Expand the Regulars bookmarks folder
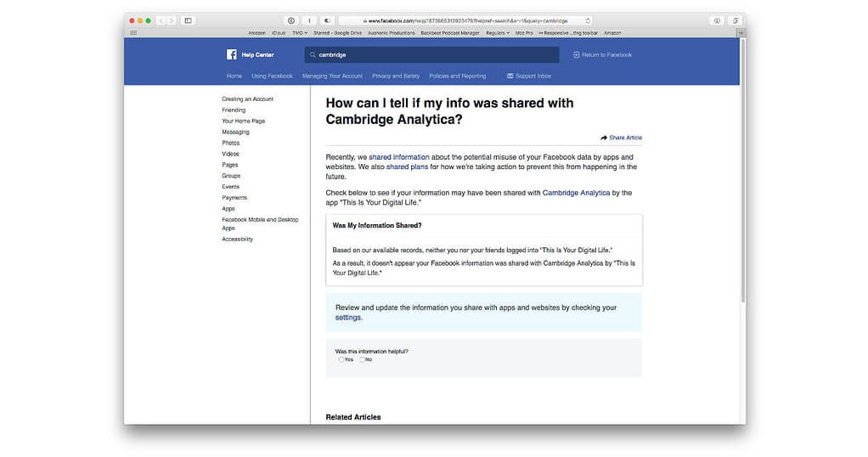Viewport: 868px width, 457px height. coord(498,32)
